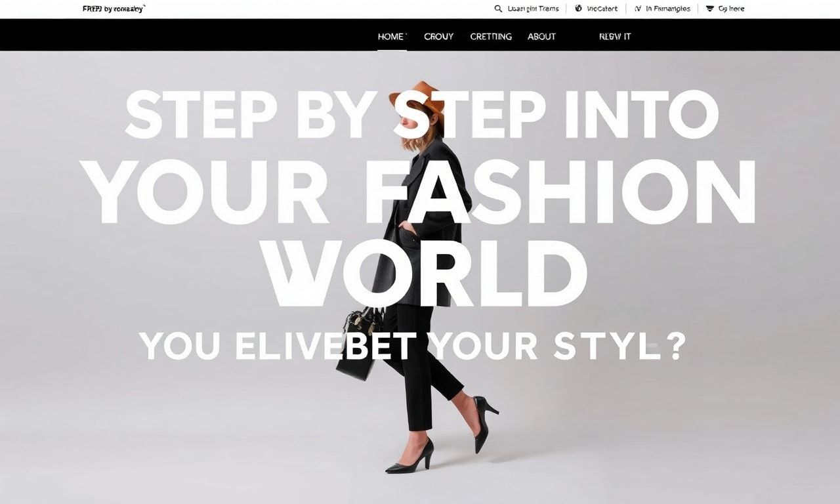This screenshot has width=840, height=504.
Task: Open the last text link in the top utility bar
Action: point(731,9)
